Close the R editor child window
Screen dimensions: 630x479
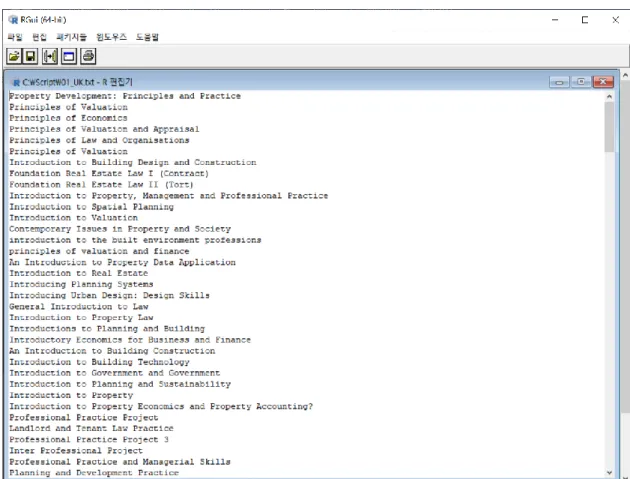coord(603,82)
